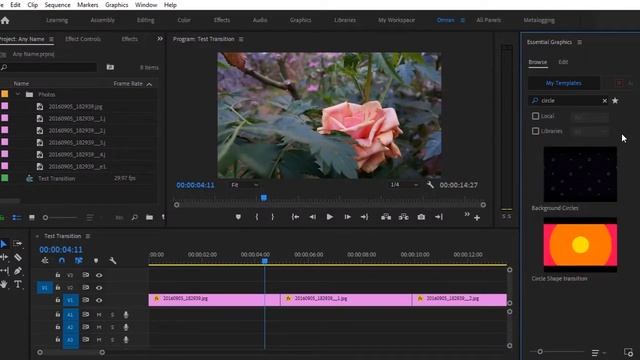
Task: Open Test Transition timeline panel menu
Action: (x=88, y=236)
